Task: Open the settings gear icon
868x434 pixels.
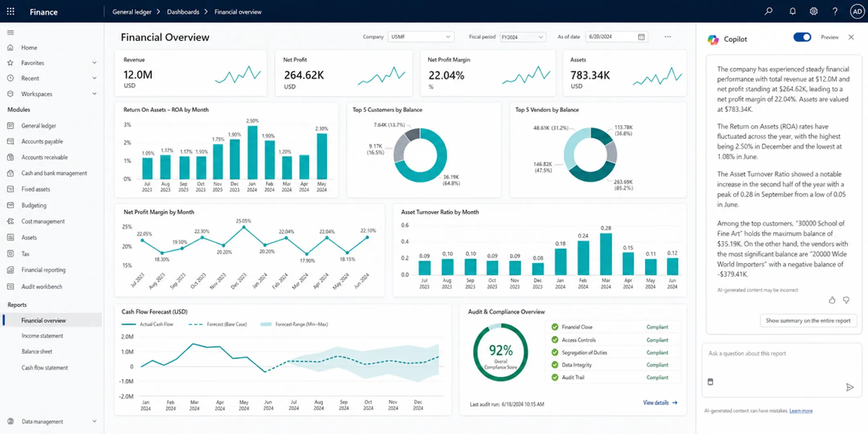Action: coord(814,11)
